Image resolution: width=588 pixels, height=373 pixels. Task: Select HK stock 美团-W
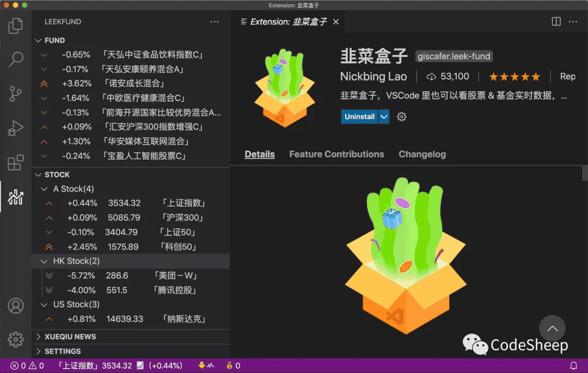[x=131, y=276]
